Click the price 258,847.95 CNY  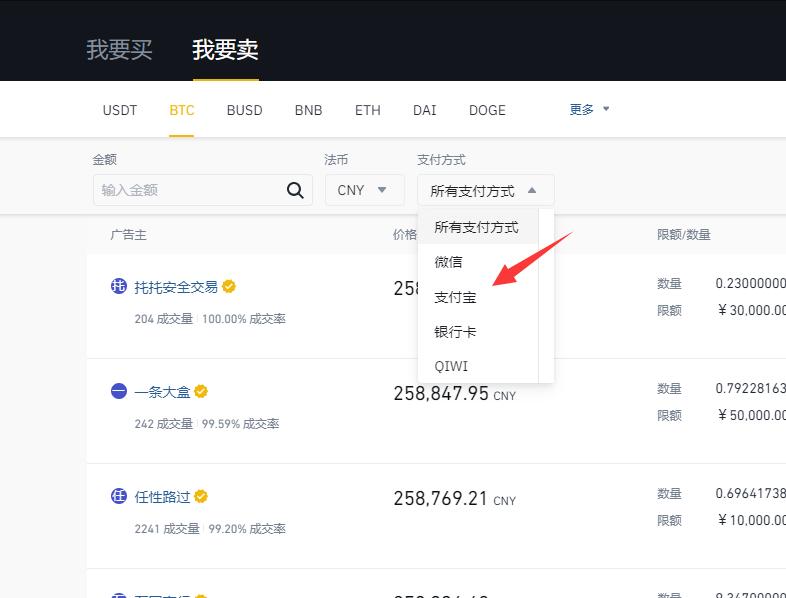point(455,394)
